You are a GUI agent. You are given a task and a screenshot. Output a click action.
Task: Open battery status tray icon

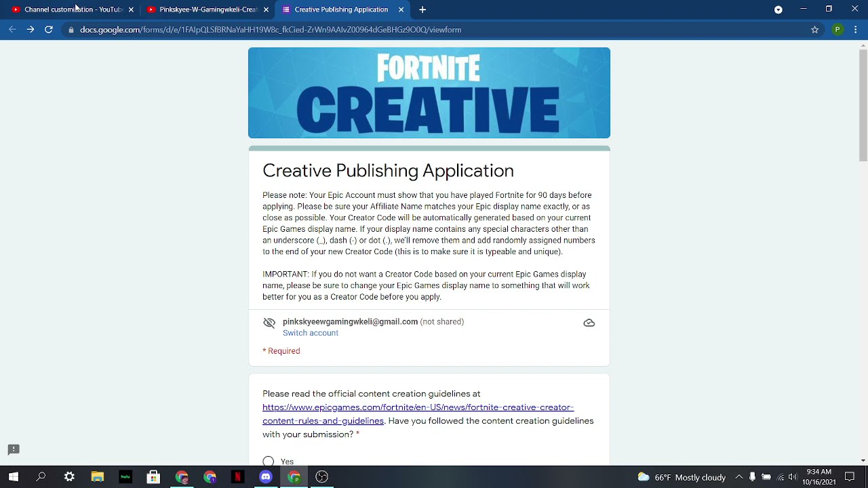pyautogui.click(x=766, y=477)
